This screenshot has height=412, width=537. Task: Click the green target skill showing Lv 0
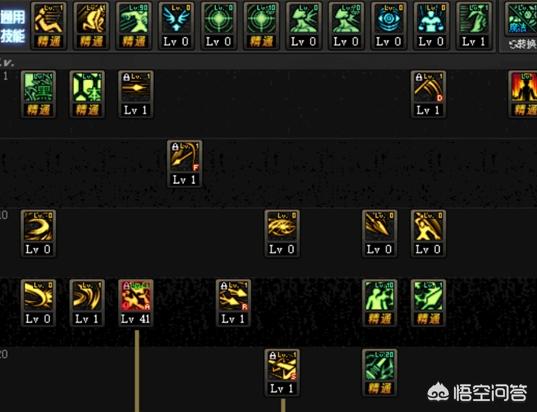219,26
